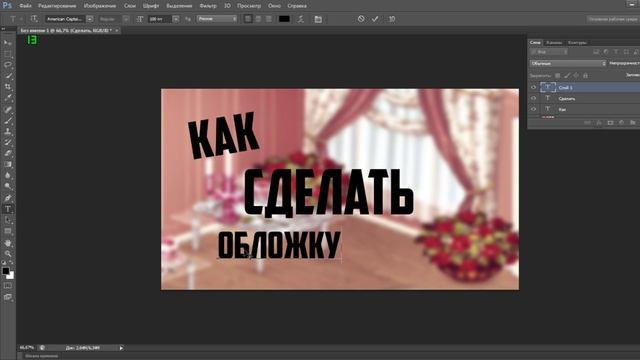Click the background color swatch in toolbox
640x360 pixels.
11,276
